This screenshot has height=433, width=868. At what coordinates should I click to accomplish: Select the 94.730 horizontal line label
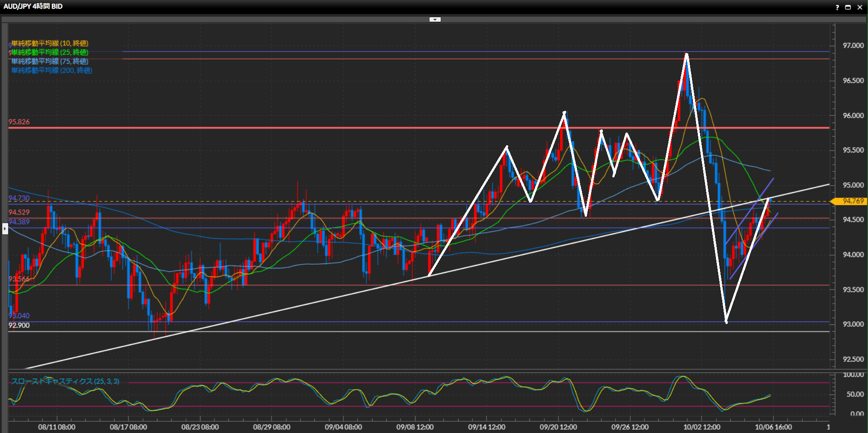pos(19,199)
